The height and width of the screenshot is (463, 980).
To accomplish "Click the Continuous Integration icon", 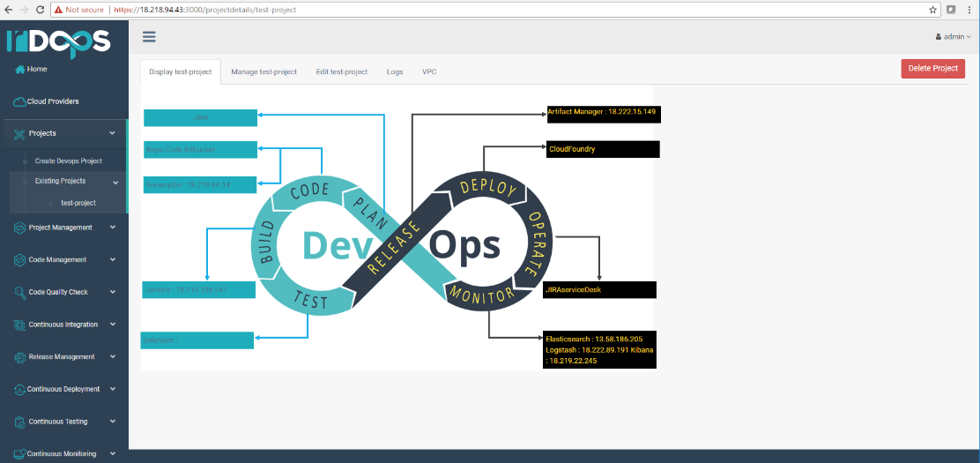I will (20, 325).
